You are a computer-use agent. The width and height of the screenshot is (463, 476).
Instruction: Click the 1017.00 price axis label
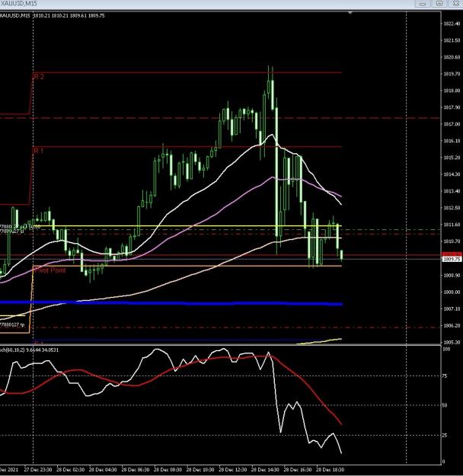tap(452, 124)
